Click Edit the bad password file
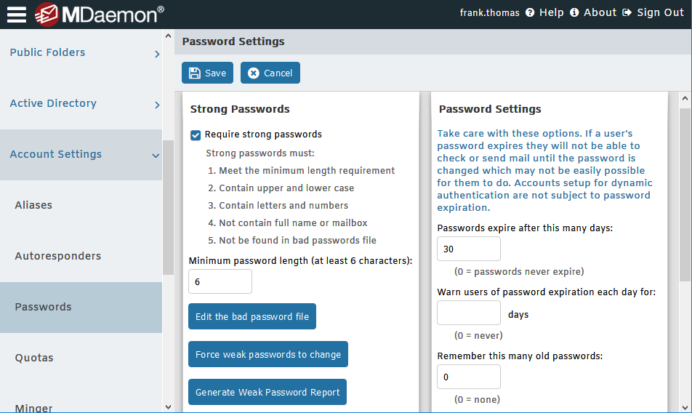This screenshot has width=692, height=413. pyautogui.click(x=252, y=316)
